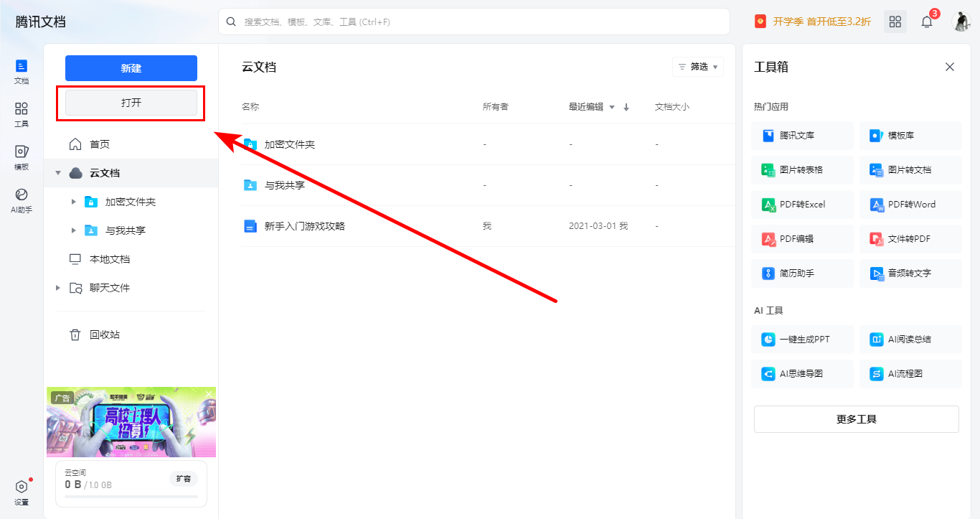
Task: Launch the 图片转表格 tool
Action: [x=802, y=169]
